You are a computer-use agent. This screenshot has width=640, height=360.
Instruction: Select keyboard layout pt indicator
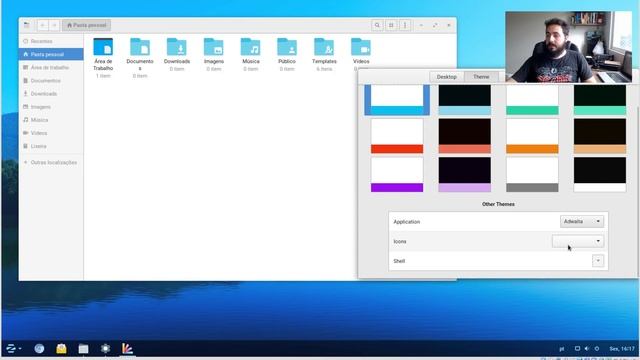click(562, 349)
